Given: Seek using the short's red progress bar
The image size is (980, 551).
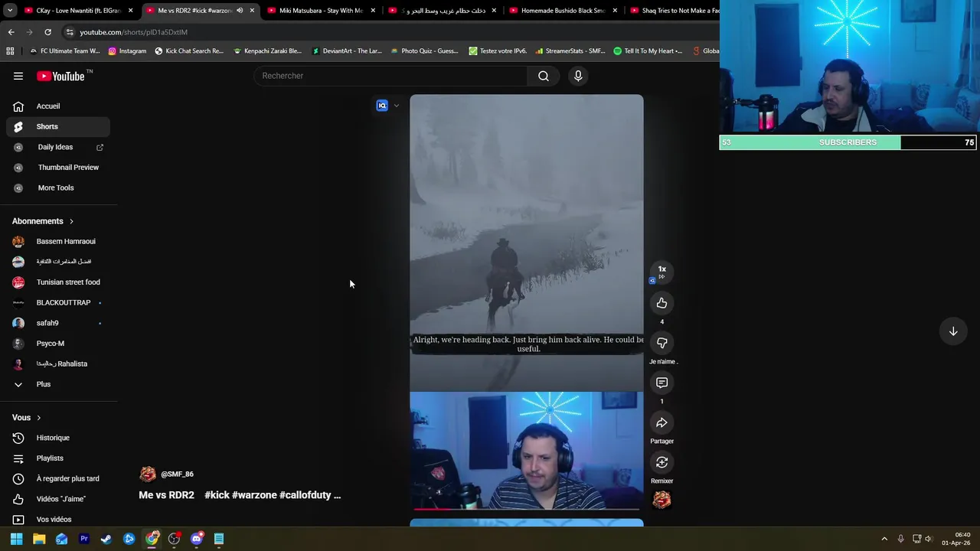Looking at the screenshot, I should coord(527,509).
